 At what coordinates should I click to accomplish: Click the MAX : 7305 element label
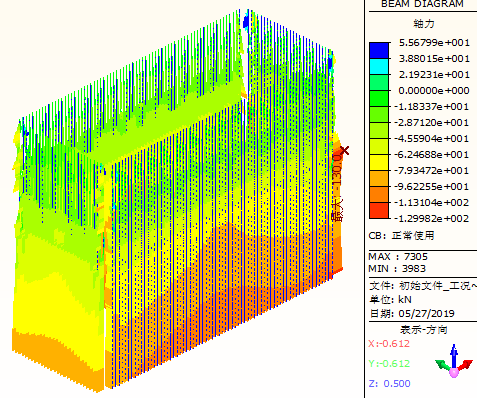tap(398, 256)
